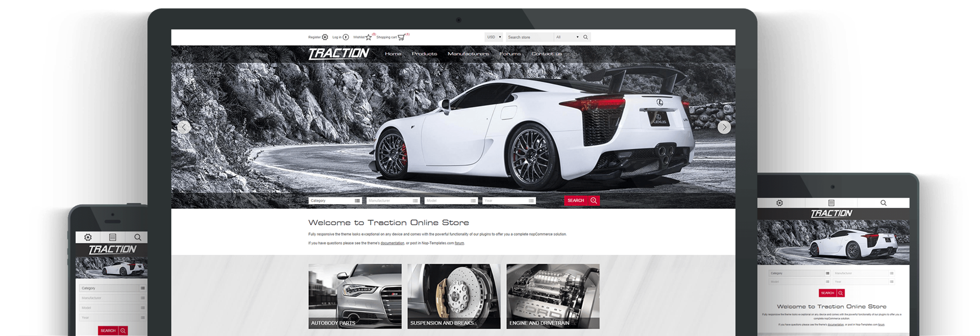This screenshot has height=336, width=980.
Task: Open the Autobody Parts category tile
Action: pyautogui.click(x=355, y=296)
